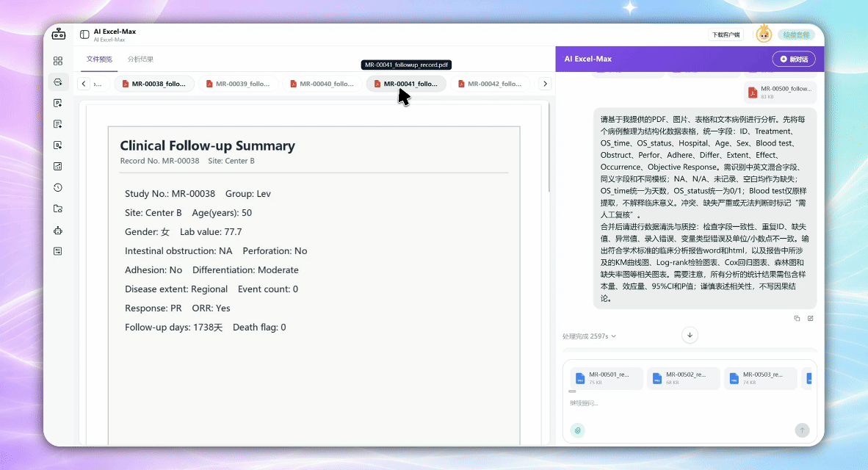
Task: Click the send arrow button in chat input
Action: tap(802, 430)
